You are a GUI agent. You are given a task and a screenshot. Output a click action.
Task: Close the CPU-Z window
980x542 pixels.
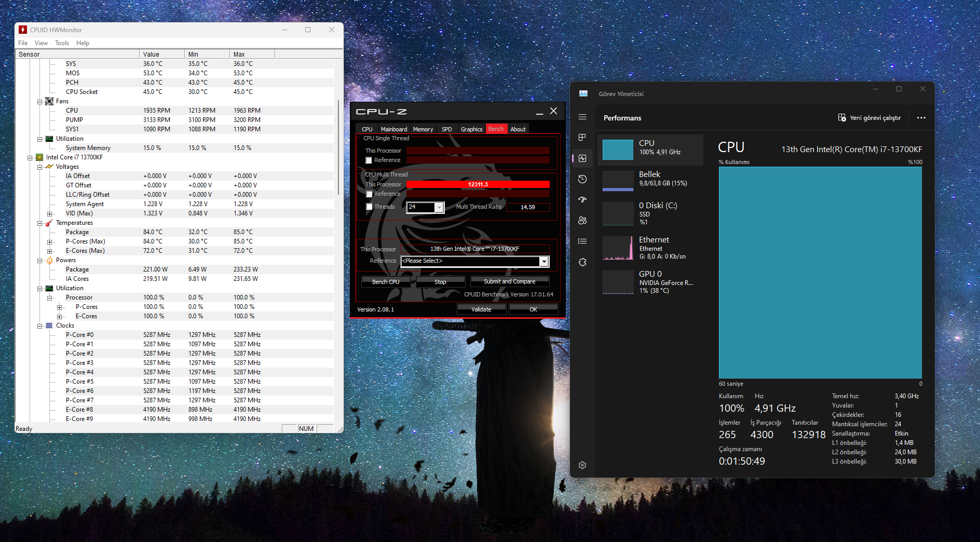(554, 111)
